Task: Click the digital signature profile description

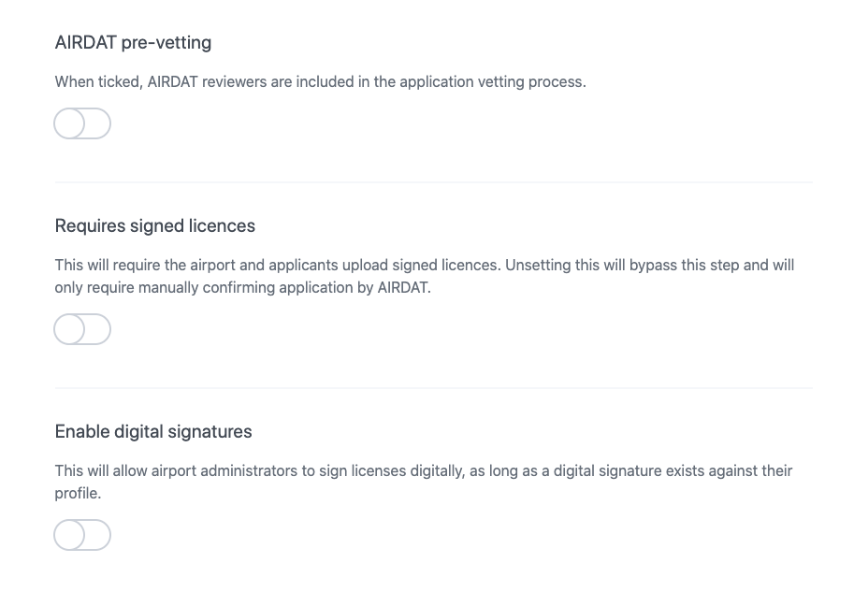Action: 423,482
